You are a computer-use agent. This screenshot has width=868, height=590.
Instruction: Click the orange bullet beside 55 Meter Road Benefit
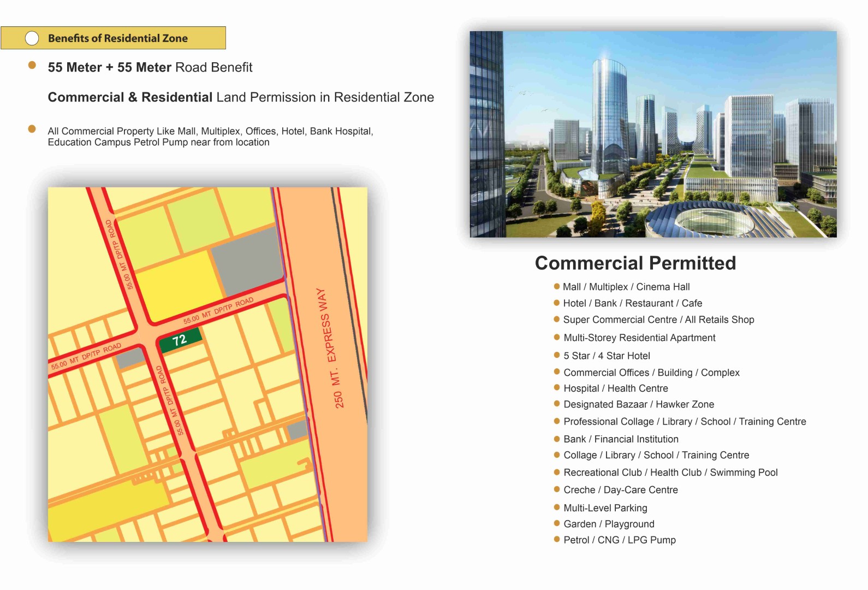[x=32, y=66]
